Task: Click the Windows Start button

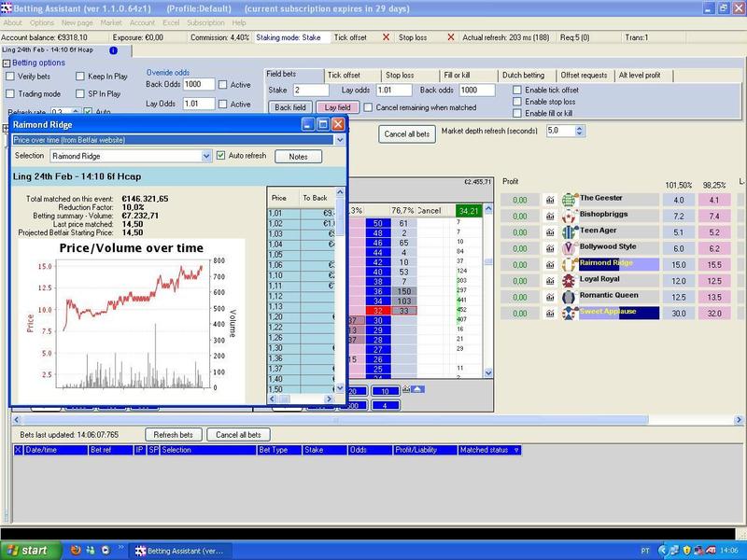Action: point(31,551)
